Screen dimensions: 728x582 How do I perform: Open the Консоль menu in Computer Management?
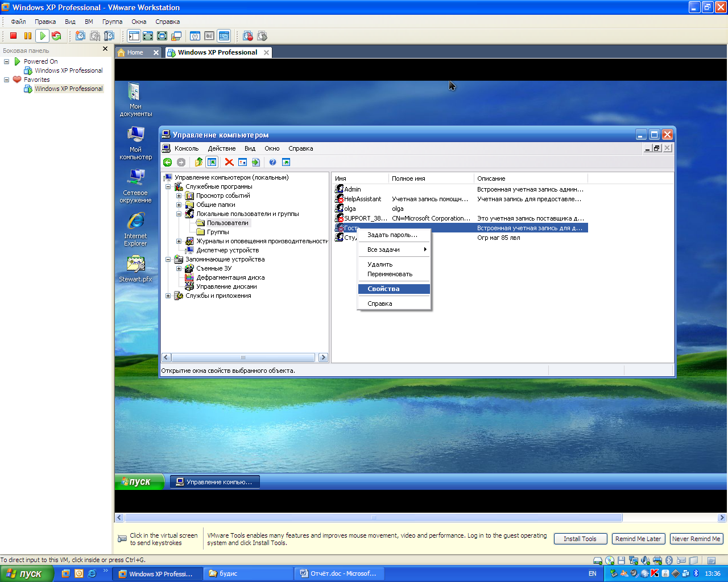pyautogui.click(x=187, y=148)
